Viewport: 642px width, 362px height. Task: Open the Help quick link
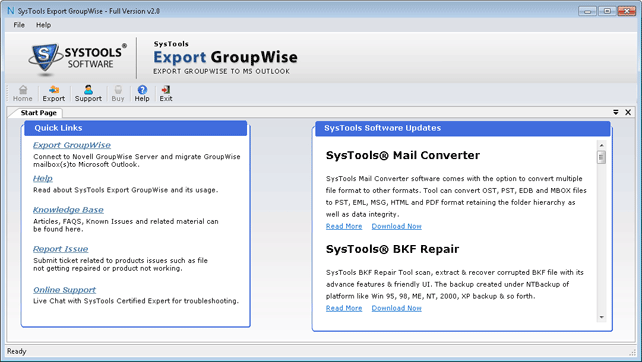pyautogui.click(x=43, y=179)
